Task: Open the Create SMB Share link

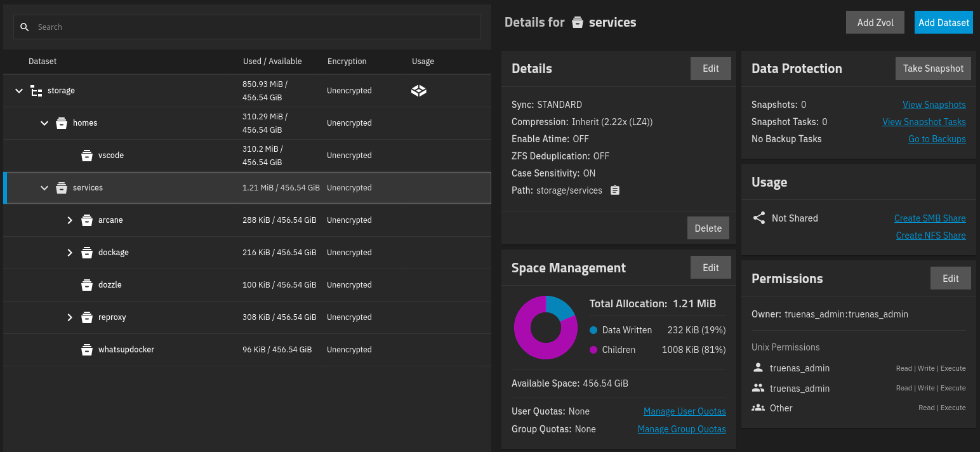Action: click(x=929, y=218)
